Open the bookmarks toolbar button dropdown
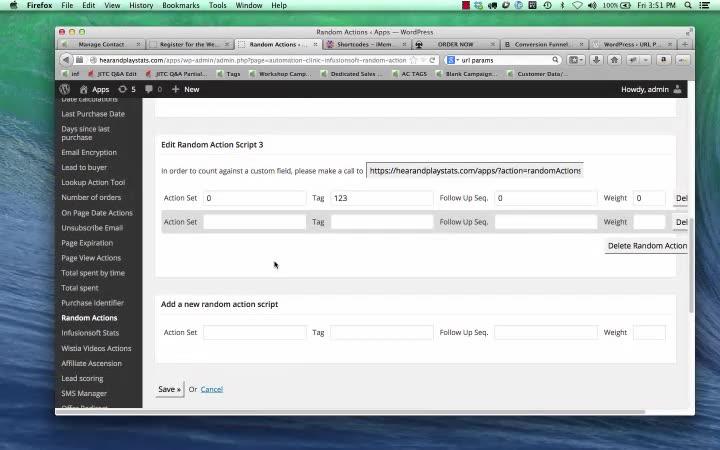720x450 pixels. coord(576,60)
